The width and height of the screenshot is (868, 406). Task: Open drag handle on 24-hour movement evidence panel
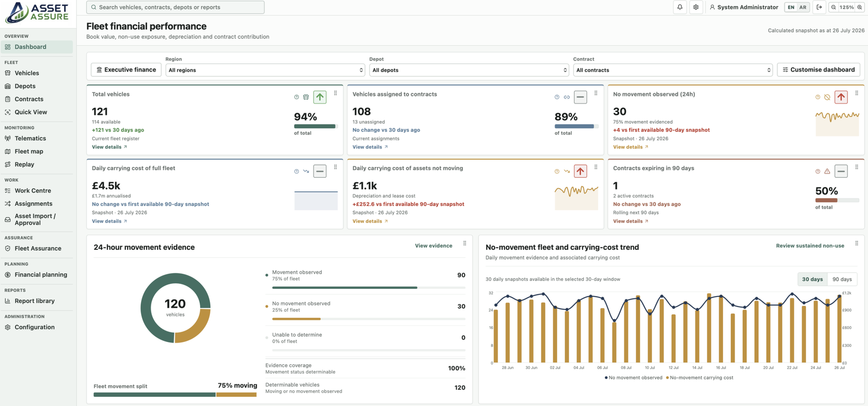tap(465, 243)
